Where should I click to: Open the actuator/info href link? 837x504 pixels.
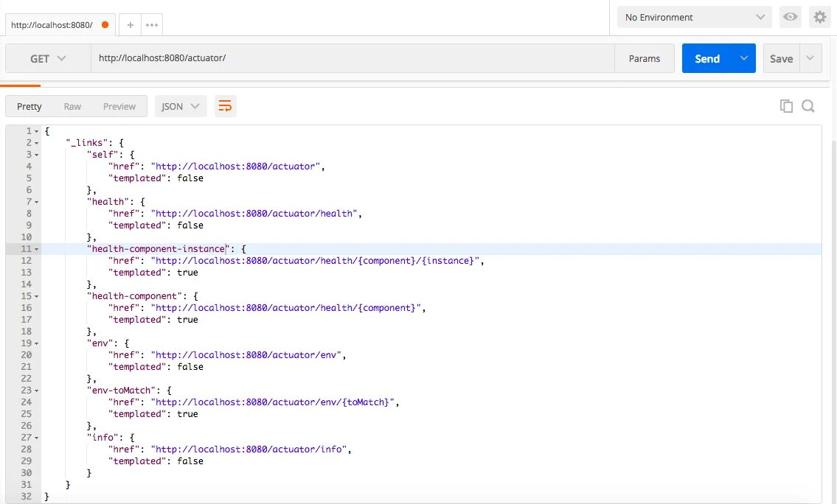(249, 449)
